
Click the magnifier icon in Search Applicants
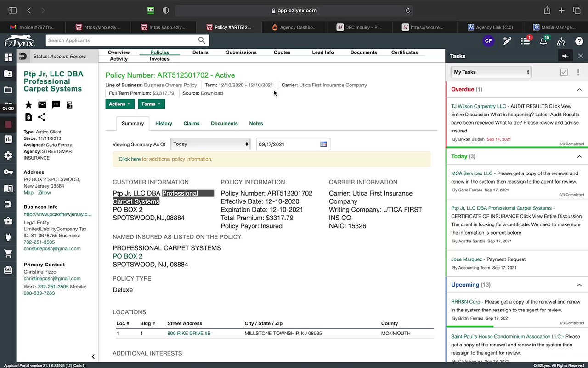click(202, 40)
